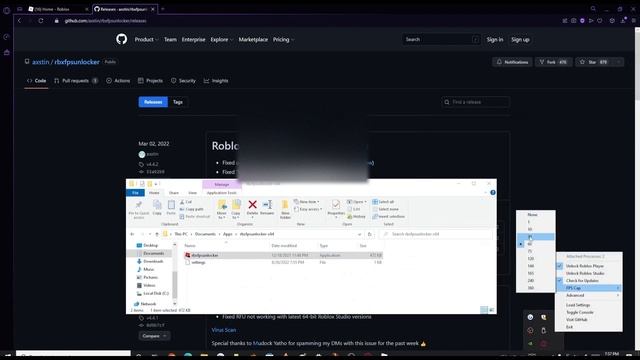Click Copy to in Explorer ribbon
Viewport: 640px width, 360px height.
point(236,209)
